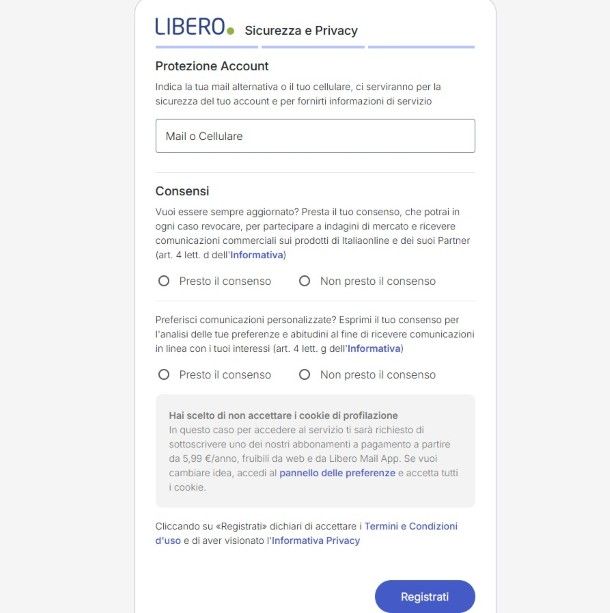610x613 pixels.
Task: Open the Informativa Privacy link
Action: (316, 541)
